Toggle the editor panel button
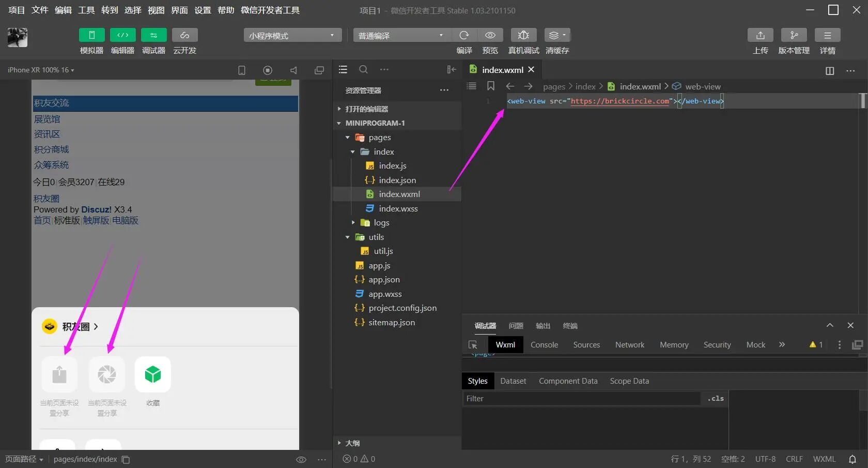 (122, 35)
